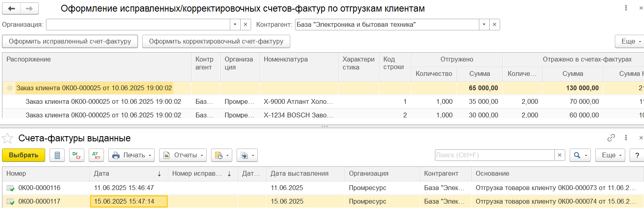Add Счета-фактуры выданные to favorites star

[x=8, y=139]
